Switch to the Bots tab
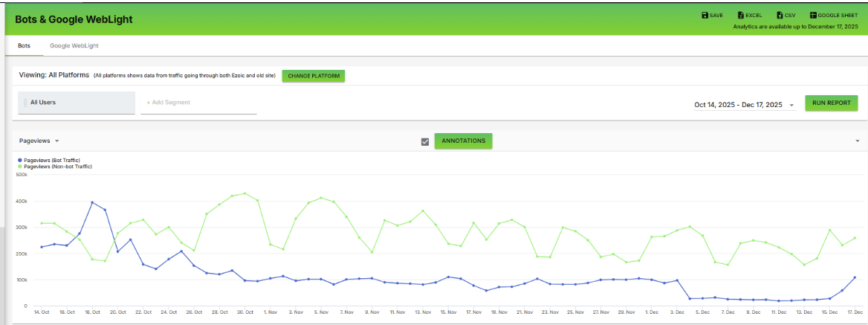The height and width of the screenshot is (325, 868). pos(25,46)
